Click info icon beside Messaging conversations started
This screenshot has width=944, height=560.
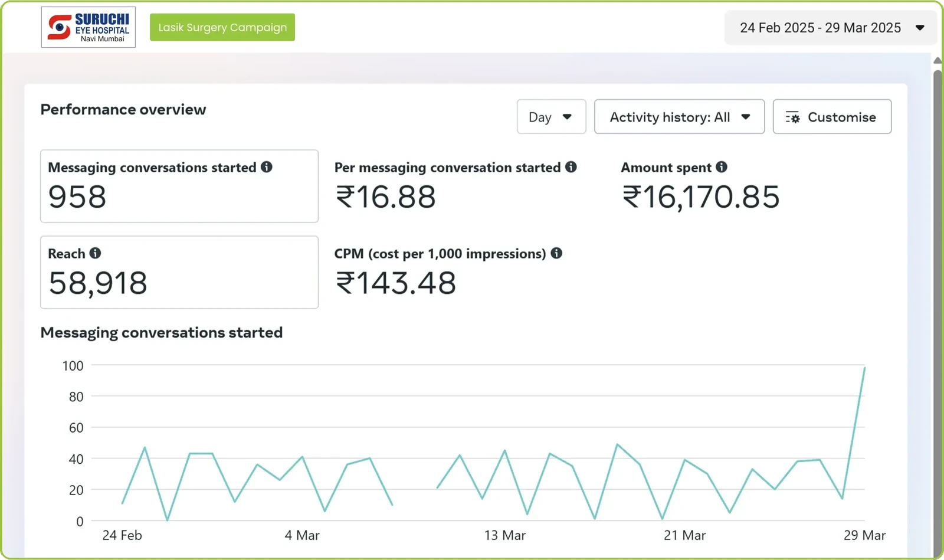pyautogui.click(x=267, y=167)
